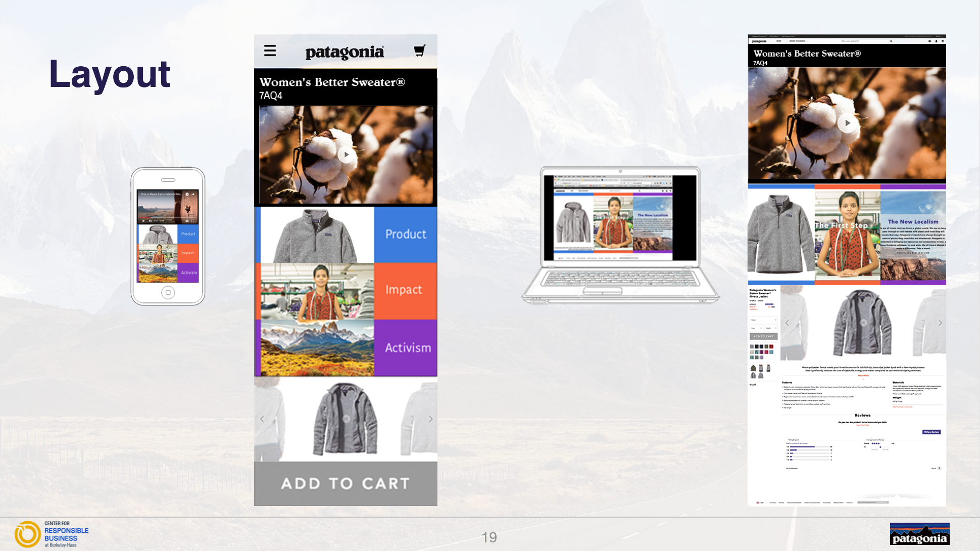Screen dimensions: 980x551
Task: Click the Materials heading in desktop mockup
Action: point(898,383)
